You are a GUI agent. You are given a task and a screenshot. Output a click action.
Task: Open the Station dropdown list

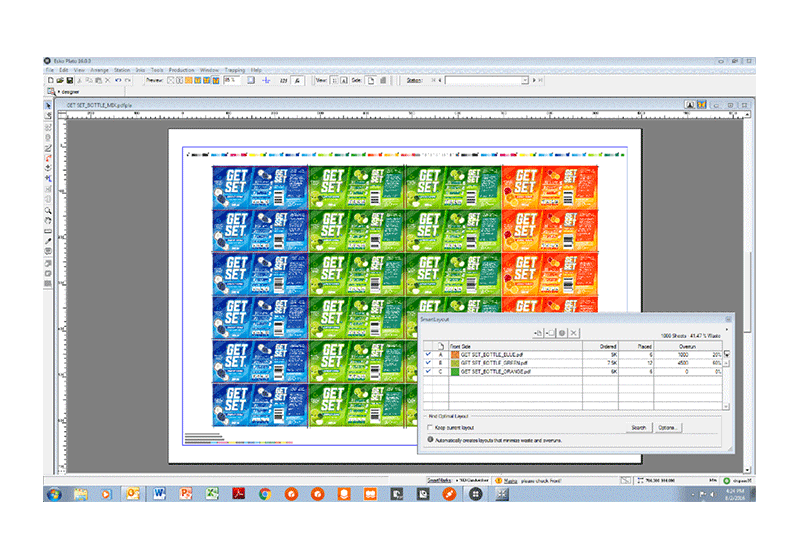524,80
